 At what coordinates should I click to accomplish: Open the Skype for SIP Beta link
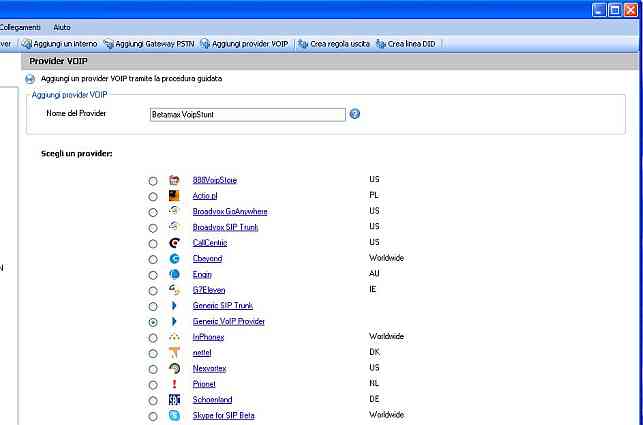pos(223,415)
